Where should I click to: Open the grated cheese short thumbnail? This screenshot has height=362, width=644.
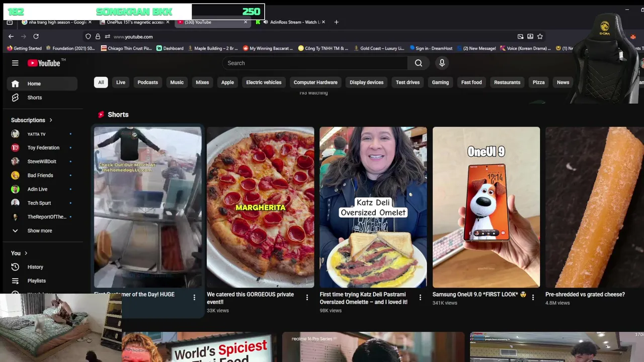coord(595,207)
